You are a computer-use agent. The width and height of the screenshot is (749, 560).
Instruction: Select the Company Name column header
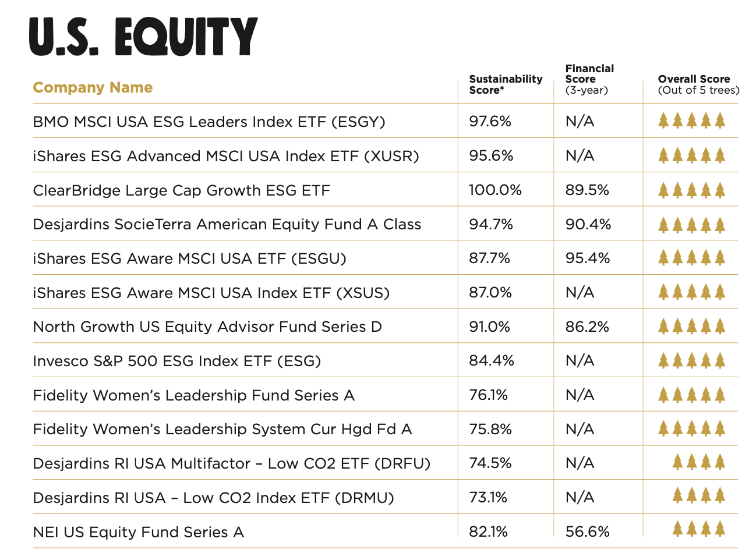pos(93,88)
